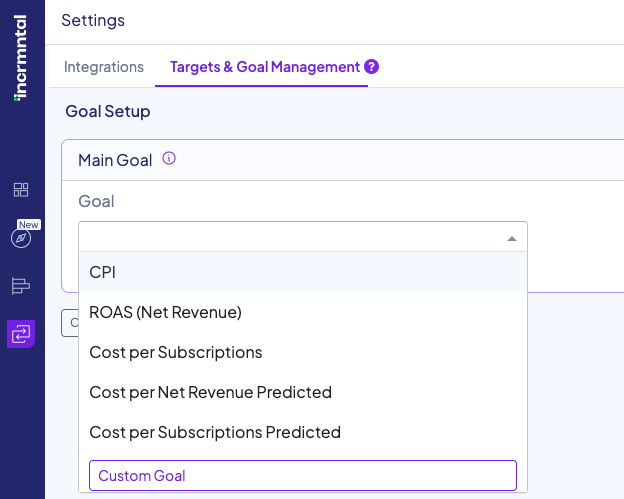Click the purple question mark help icon
The width and height of the screenshot is (624, 499).
pos(371,67)
